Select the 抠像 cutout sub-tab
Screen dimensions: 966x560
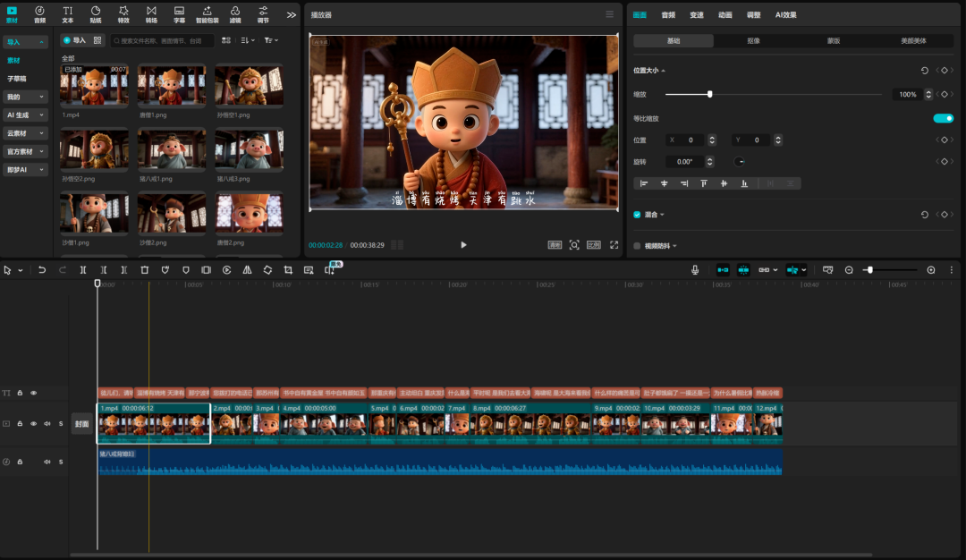[753, 40]
